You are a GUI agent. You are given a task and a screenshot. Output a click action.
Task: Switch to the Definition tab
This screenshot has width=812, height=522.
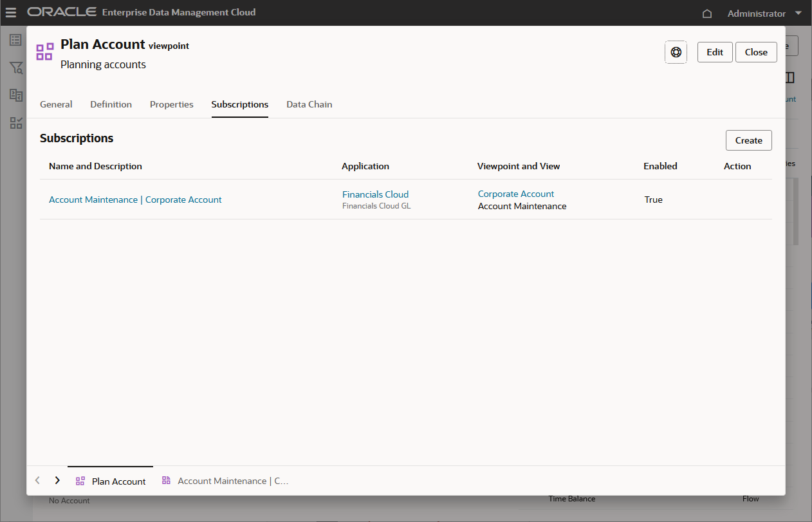(x=111, y=104)
